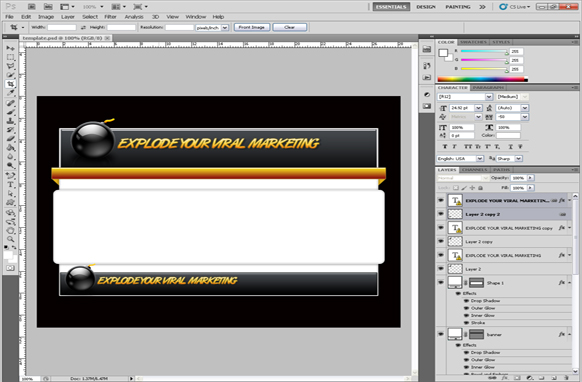Select the Brush tool
Screen dimensions: 582x382
point(10,112)
